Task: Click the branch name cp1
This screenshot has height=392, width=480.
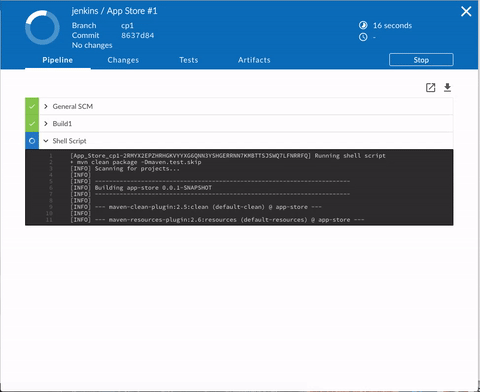Action: coord(127,26)
